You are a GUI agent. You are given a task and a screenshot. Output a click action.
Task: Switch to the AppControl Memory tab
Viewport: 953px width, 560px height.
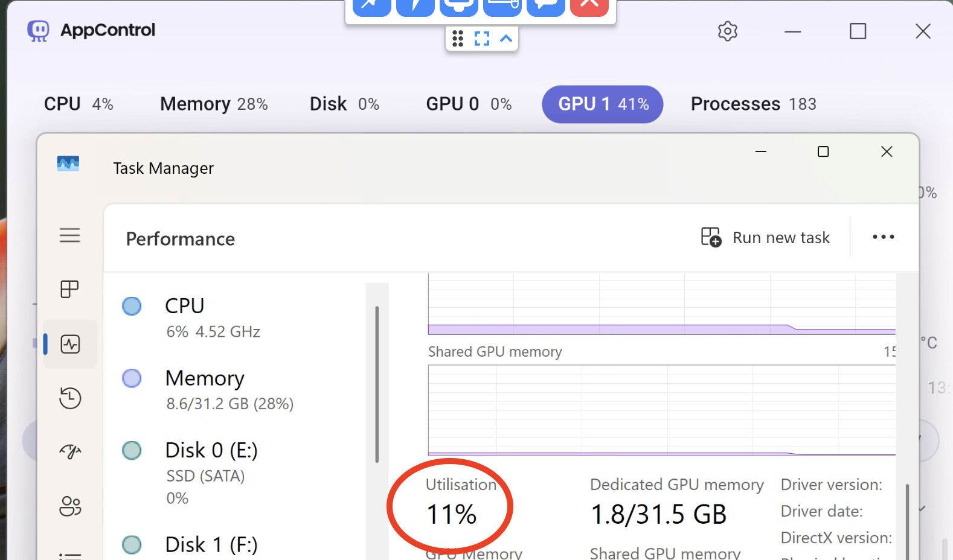(214, 104)
